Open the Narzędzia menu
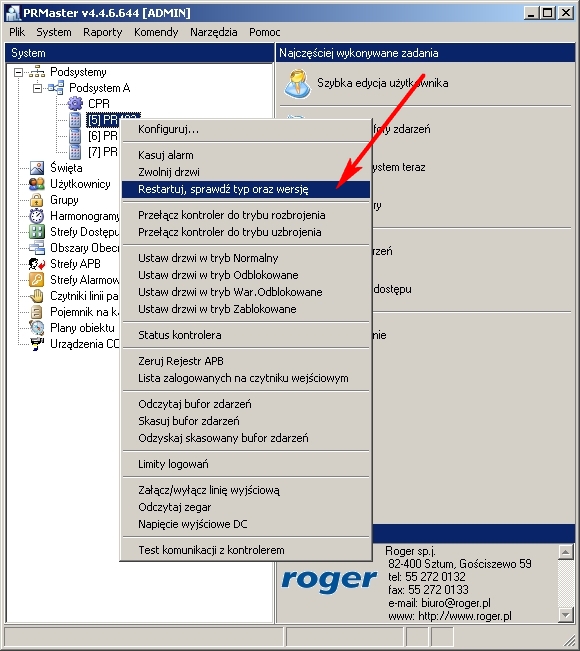580x651 pixels. (214, 32)
